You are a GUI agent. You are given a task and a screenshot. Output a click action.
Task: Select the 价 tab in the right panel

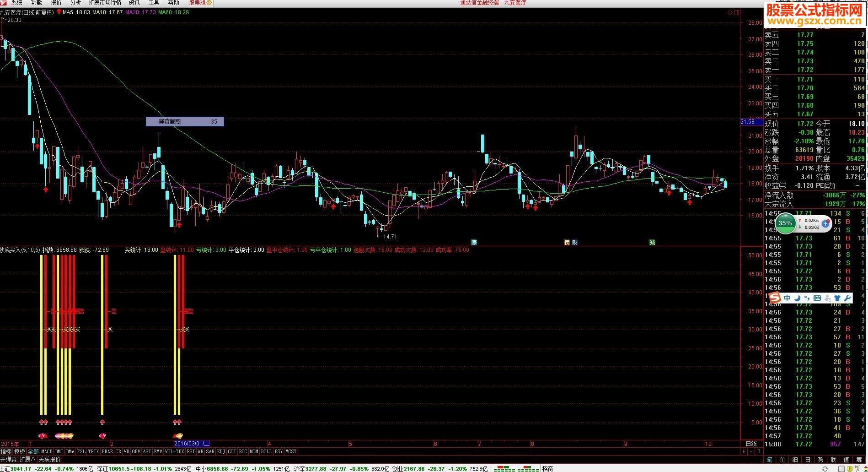[x=782, y=459]
